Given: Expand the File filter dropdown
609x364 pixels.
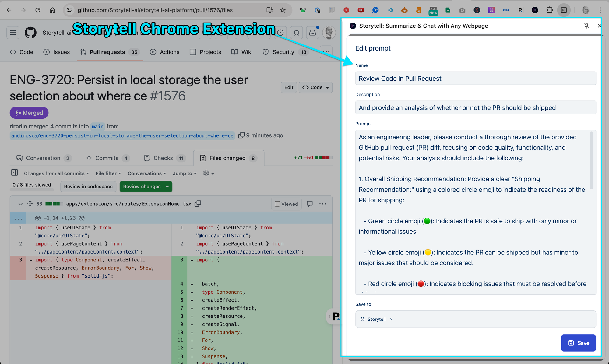Looking at the screenshot, I should point(108,173).
